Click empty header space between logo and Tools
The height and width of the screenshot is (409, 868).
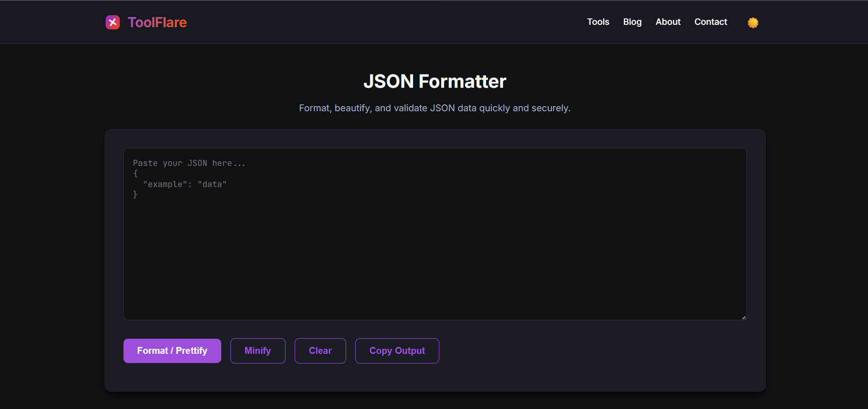[x=386, y=22]
